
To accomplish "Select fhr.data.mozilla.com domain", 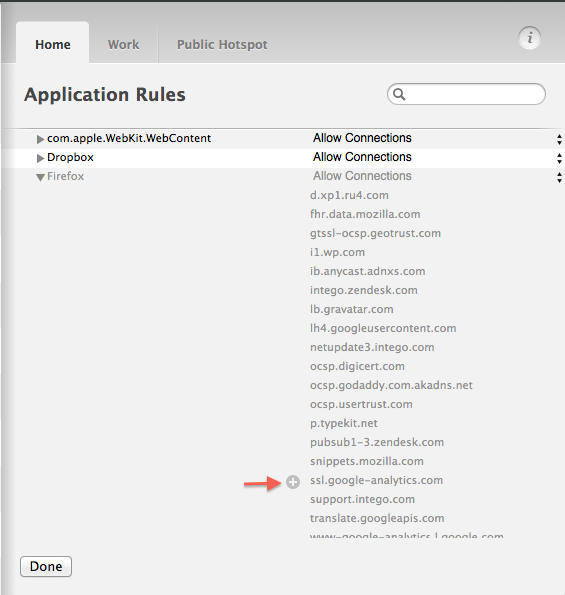I will 365,214.
